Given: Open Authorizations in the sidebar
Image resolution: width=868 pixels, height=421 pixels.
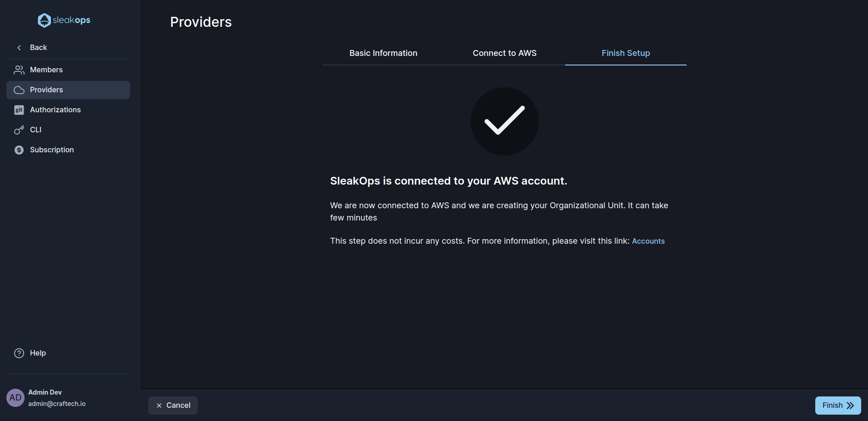Looking at the screenshot, I should coord(68,110).
